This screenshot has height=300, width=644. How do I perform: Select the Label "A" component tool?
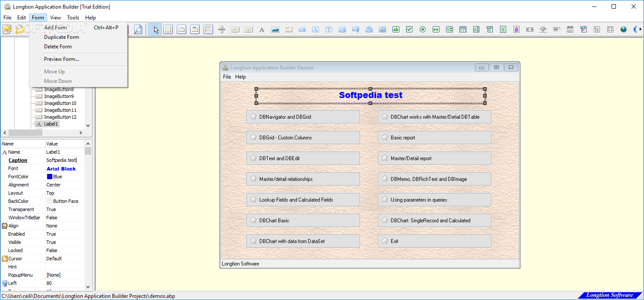pyautogui.click(x=262, y=29)
